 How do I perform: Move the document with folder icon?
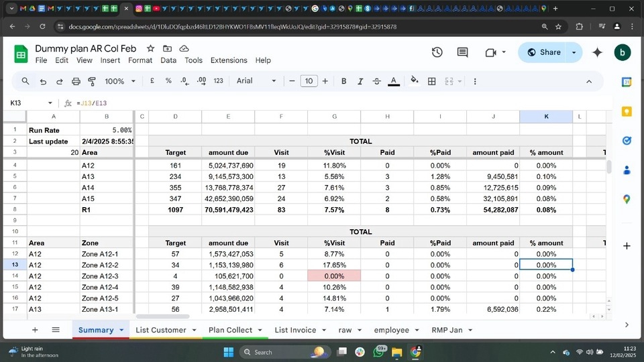167,48
